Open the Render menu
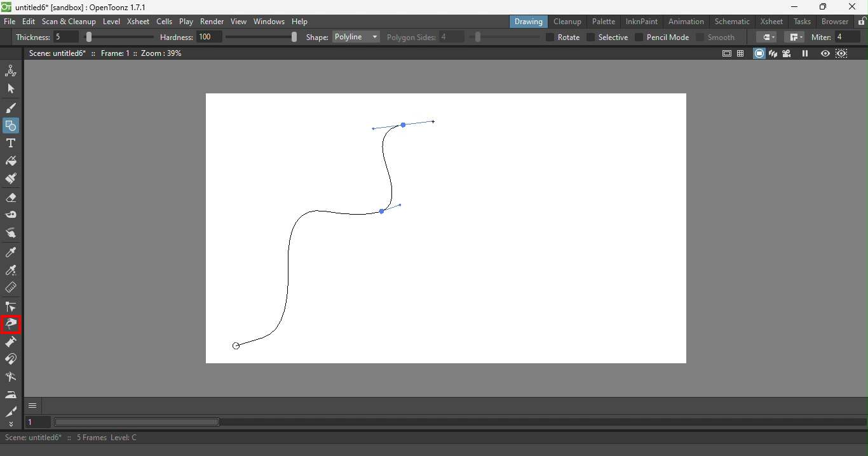The height and width of the screenshot is (456, 868). (212, 21)
